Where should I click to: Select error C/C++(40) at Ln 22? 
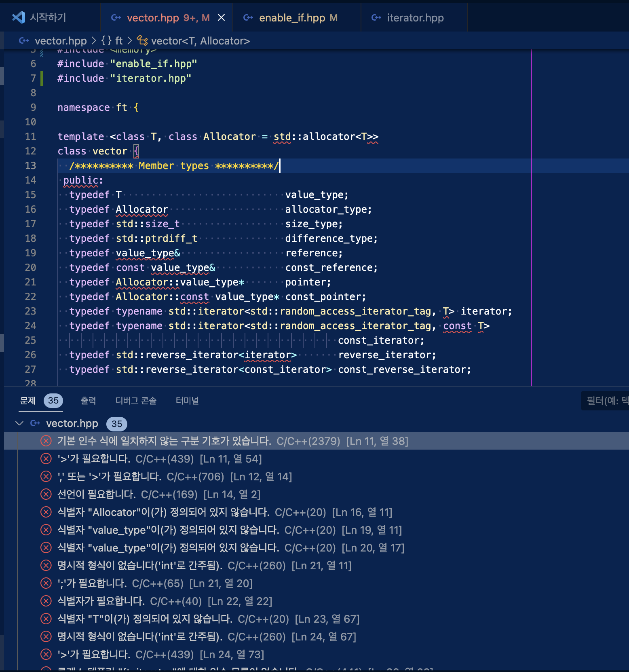[317, 601]
